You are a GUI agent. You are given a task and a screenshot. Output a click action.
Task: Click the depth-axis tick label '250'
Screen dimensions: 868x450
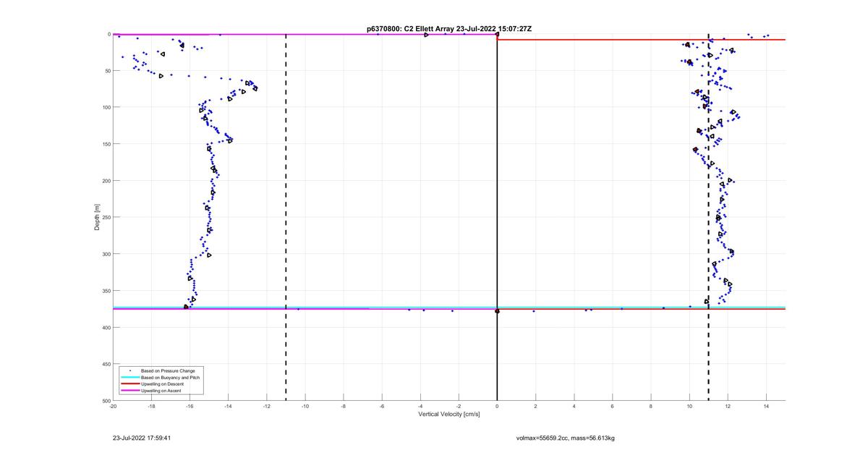coord(106,217)
